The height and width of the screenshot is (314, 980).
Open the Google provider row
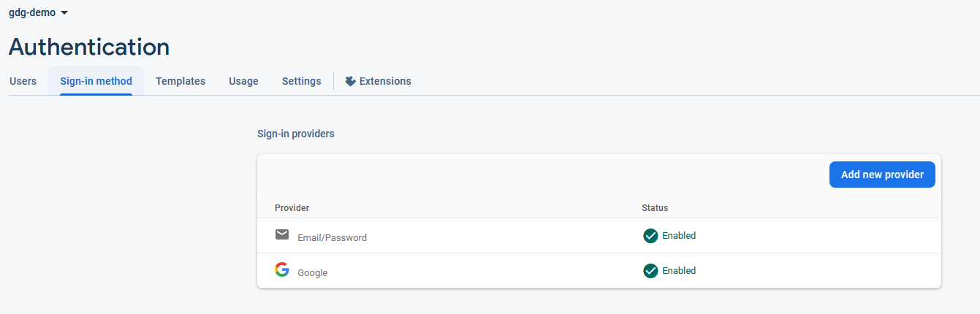313,272
